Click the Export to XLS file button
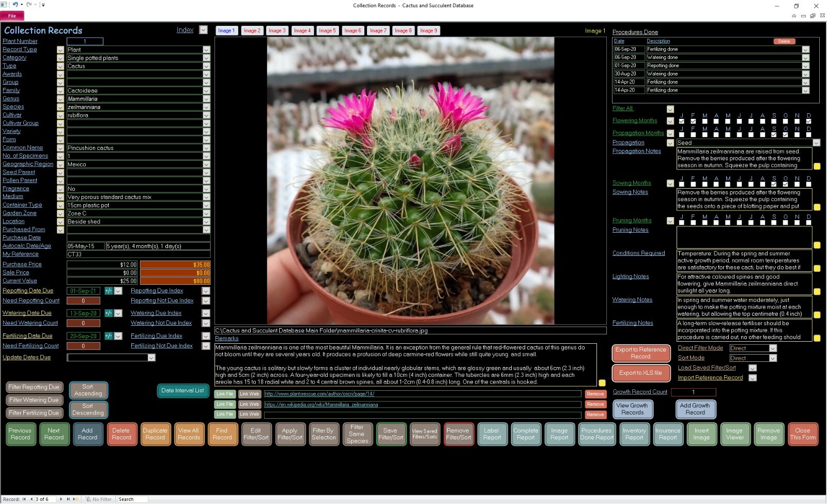Screen dimensions: 827x504 [x=640, y=373]
